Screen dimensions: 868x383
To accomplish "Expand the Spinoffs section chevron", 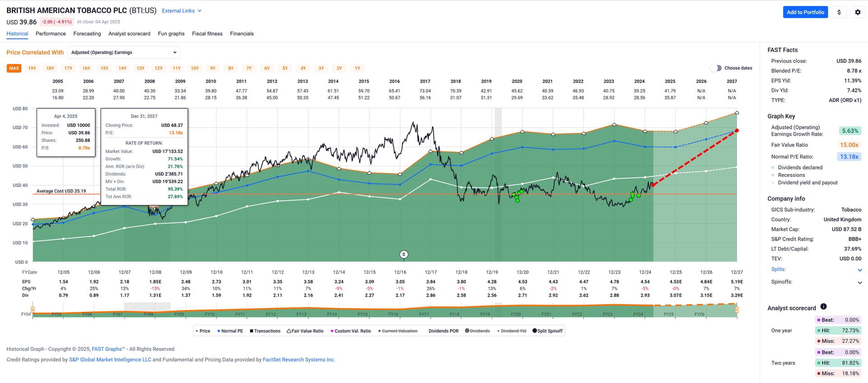I will [x=859, y=283].
